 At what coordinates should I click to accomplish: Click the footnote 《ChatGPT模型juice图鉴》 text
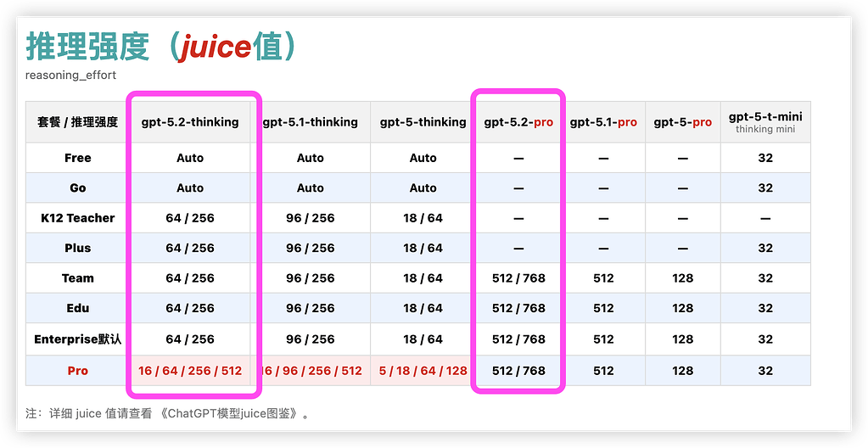tap(228, 413)
